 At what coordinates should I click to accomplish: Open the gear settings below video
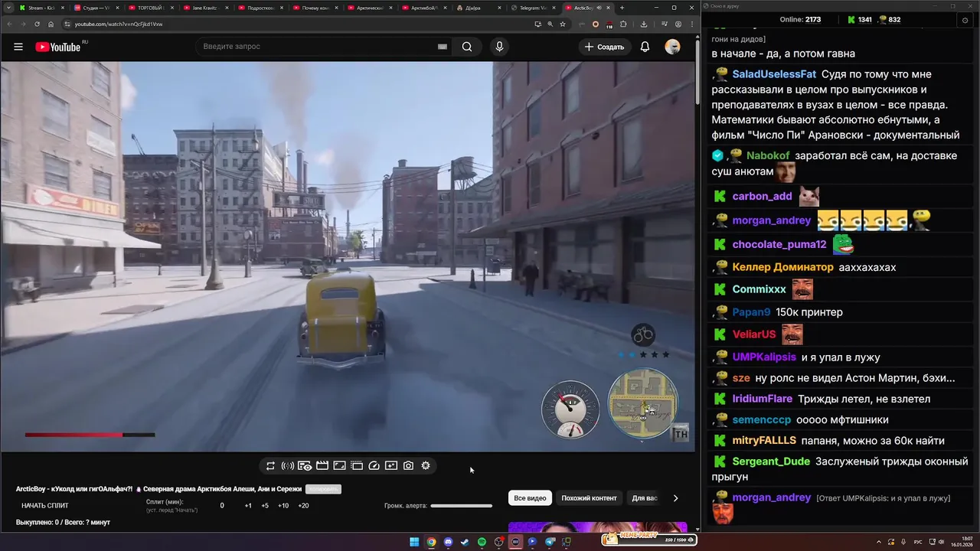[426, 465]
